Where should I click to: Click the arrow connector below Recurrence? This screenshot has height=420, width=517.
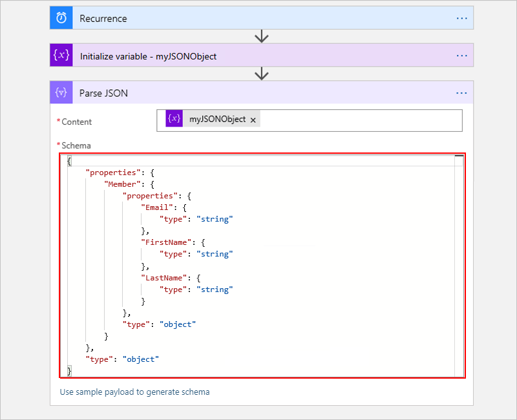tap(261, 37)
